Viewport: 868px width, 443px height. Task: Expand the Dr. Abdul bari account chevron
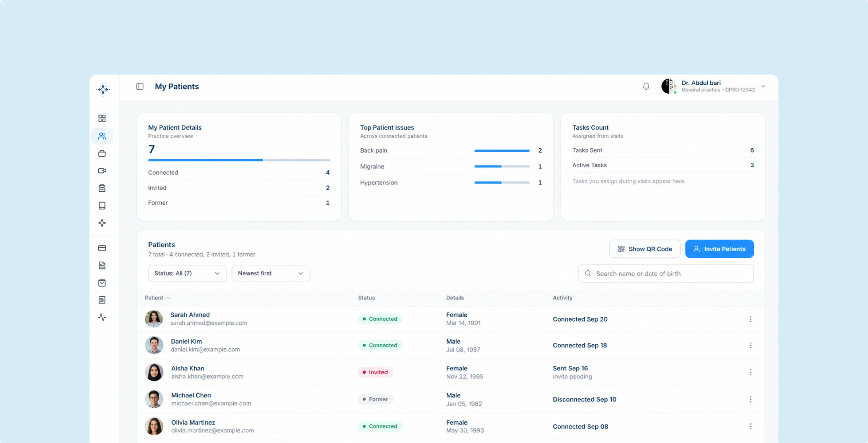(763, 86)
